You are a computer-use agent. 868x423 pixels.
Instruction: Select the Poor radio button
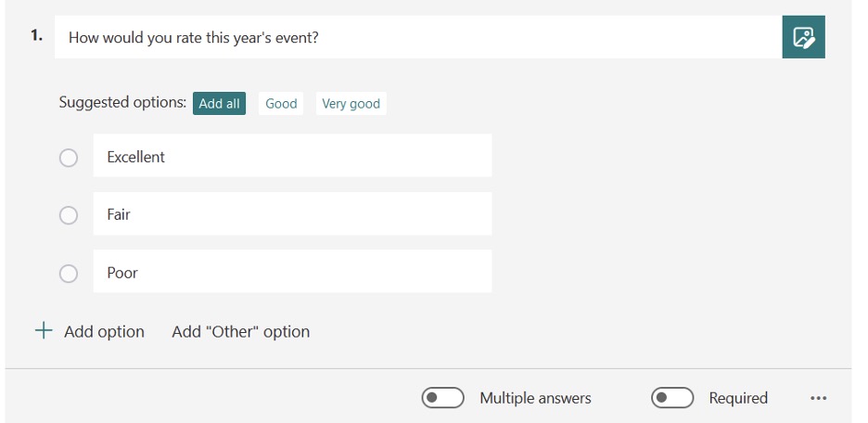pos(69,273)
